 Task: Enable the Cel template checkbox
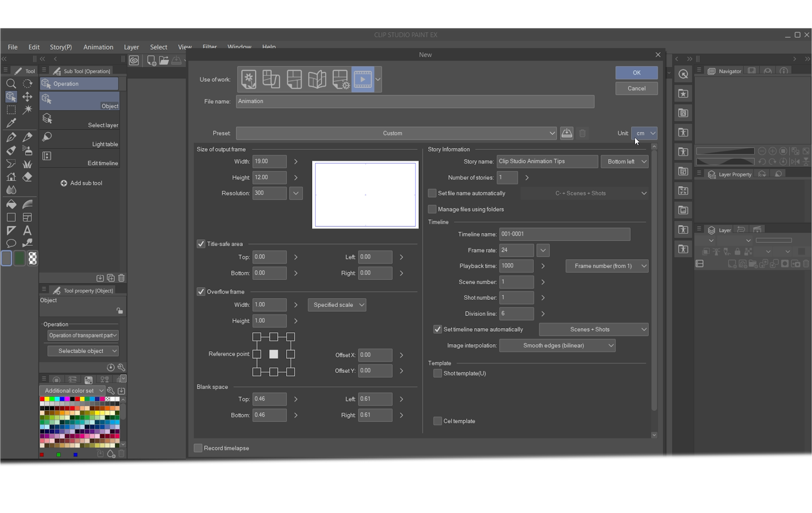(437, 421)
